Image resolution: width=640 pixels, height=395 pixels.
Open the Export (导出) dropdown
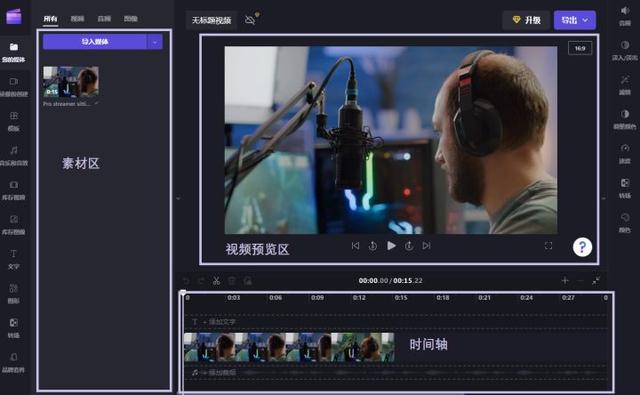point(574,20)
